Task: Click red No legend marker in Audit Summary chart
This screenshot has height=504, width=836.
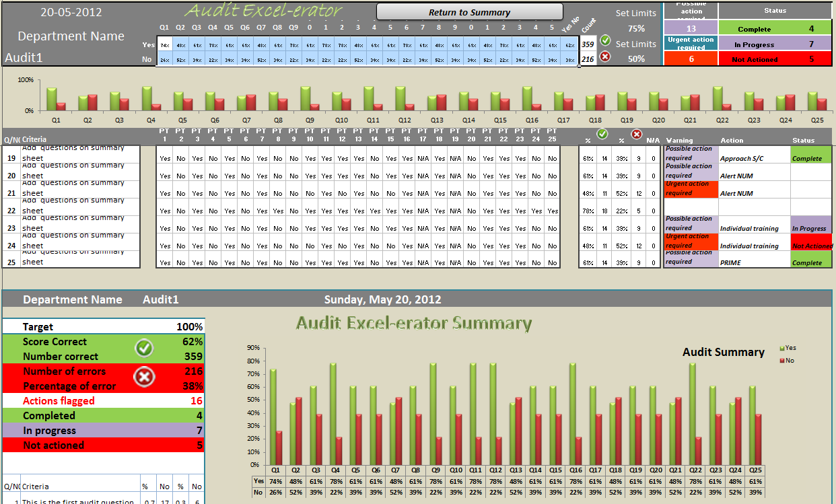Action: pyautogui.click(x=781, y=360)
